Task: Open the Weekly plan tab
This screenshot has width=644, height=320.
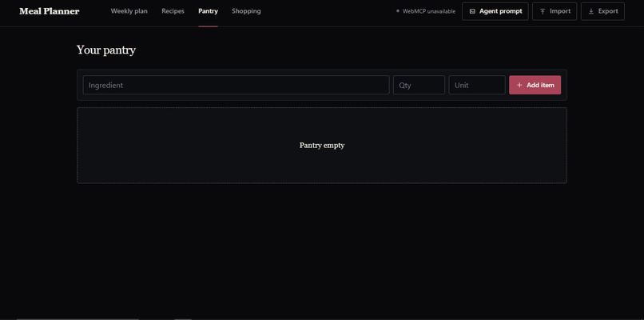Action: tap(129, 11)
